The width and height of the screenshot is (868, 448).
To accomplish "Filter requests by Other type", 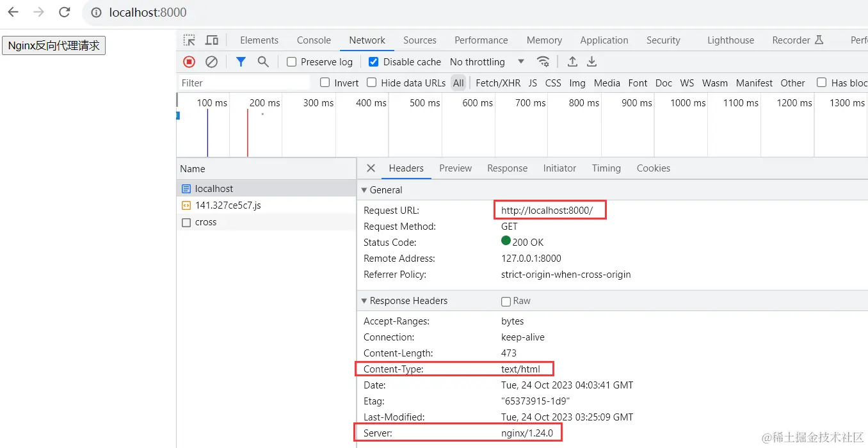I will coord(792,83).
